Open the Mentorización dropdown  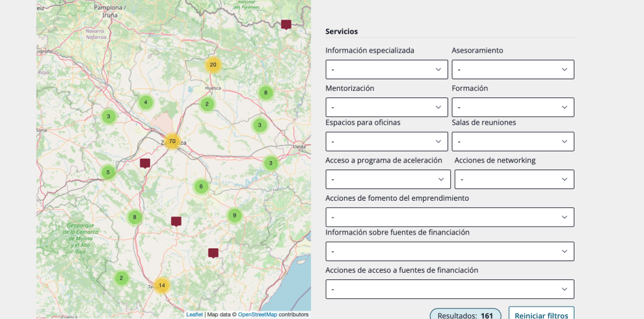pyautogui.click(x=386, y=107)
